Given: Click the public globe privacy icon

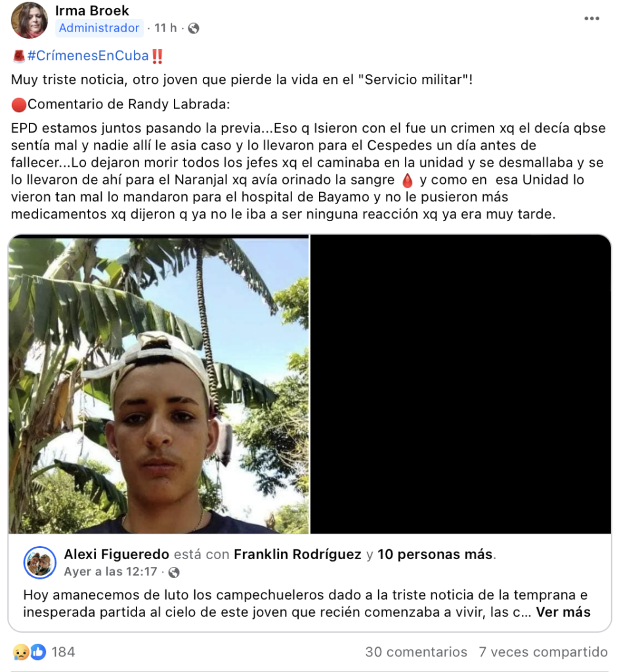Looking at the screenshot, I should point(194,28).
